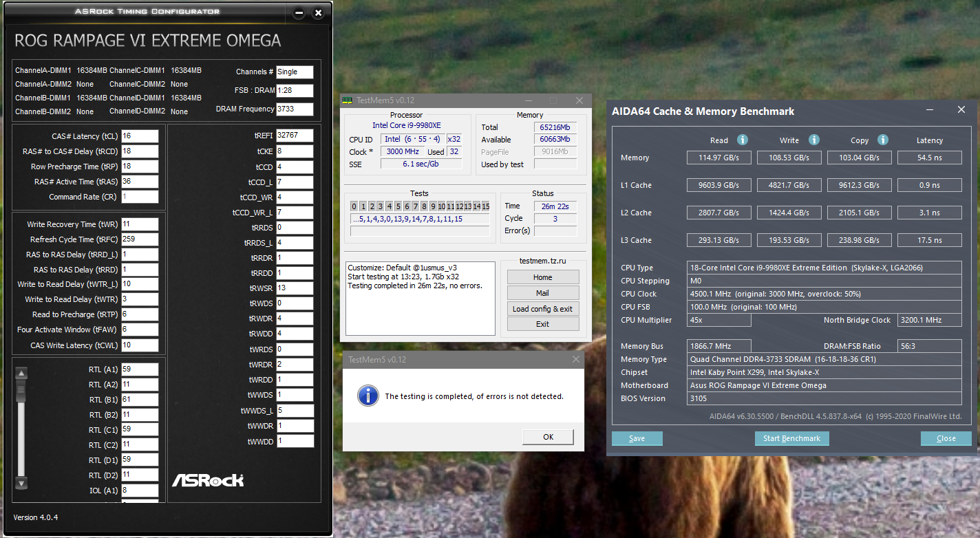The image size is (980, 538).
Task: Click the info icon next to Read
Action: pyautogui.click(x=743, y=140)
